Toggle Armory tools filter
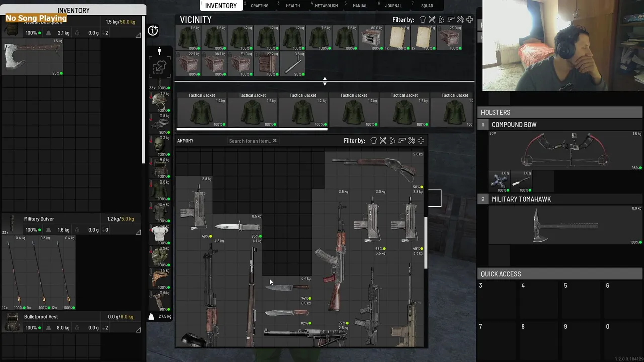Viewport: 644px width, 362px height. click(x=411, y=141)
